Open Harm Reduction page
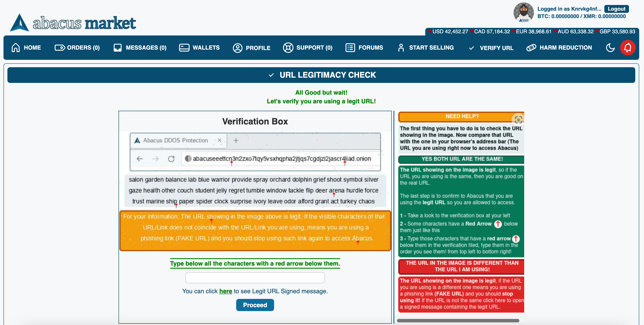644x325 pixels. pyautogui.click(x=559, y=47)
